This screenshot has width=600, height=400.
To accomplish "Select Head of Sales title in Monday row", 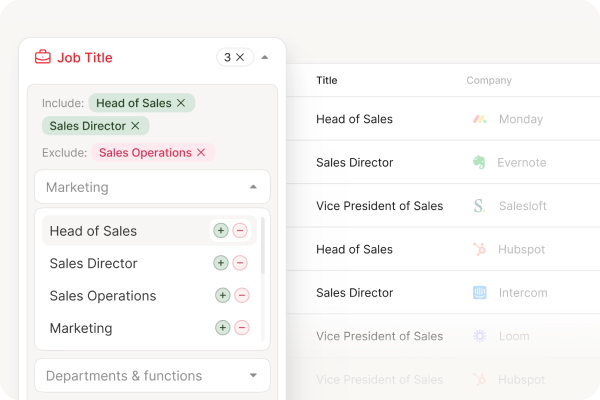I will tap(354, 119).
